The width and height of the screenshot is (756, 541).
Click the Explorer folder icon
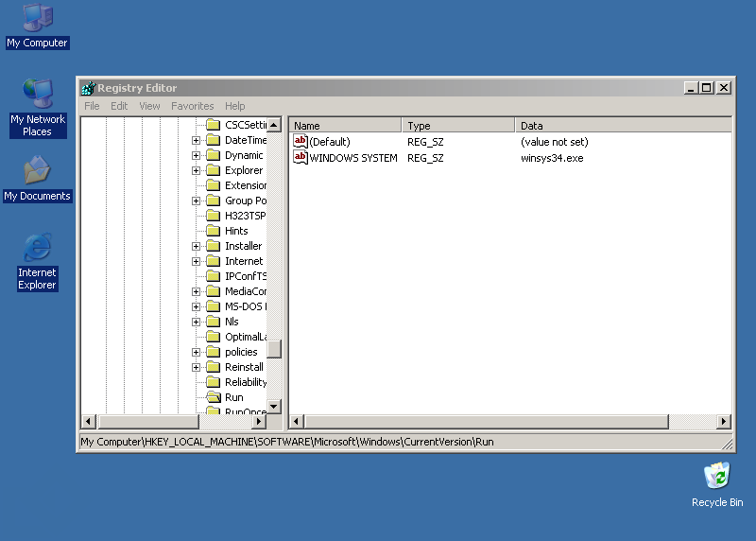[214, 170]
